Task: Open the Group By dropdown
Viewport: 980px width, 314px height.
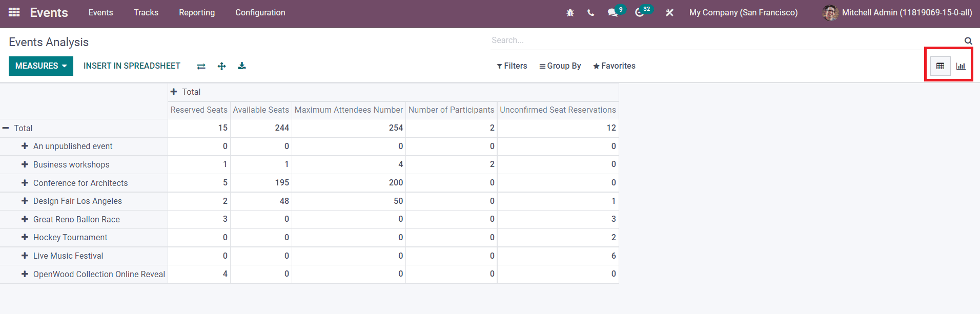Action: [560, 66]
